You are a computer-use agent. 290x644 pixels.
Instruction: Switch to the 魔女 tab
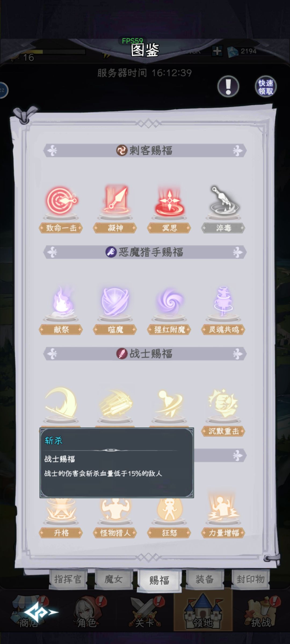point(114,579)
